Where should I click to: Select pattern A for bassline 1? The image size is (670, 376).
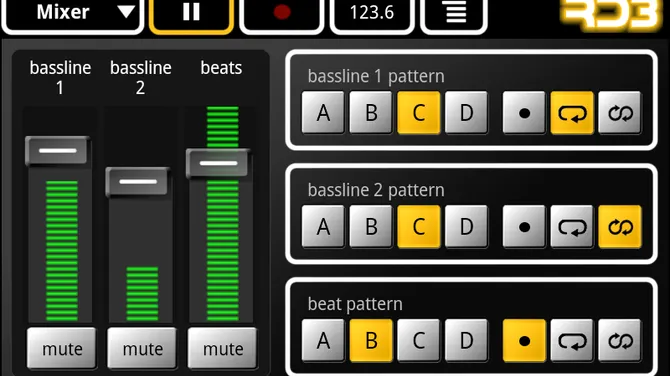(323, 113)
